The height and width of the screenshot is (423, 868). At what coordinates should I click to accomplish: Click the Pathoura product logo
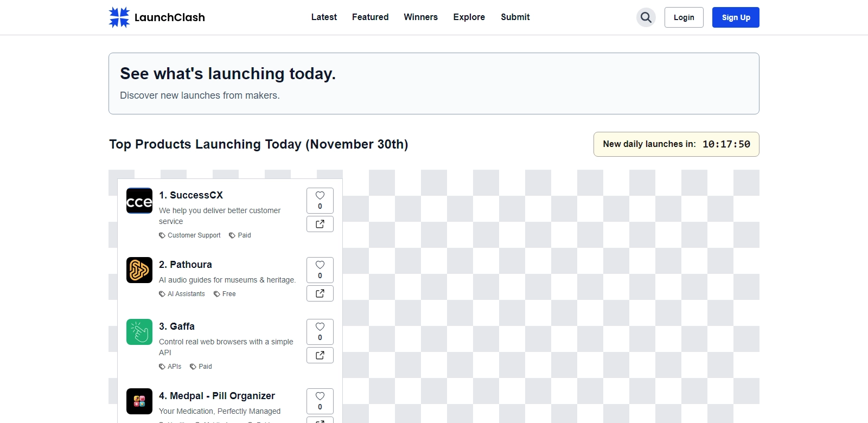tap(139, 270)
